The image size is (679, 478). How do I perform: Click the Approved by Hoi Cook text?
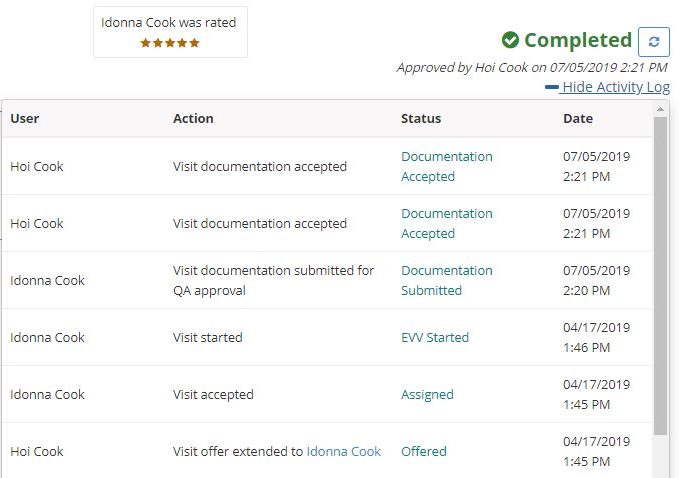[x=531, y=68]
